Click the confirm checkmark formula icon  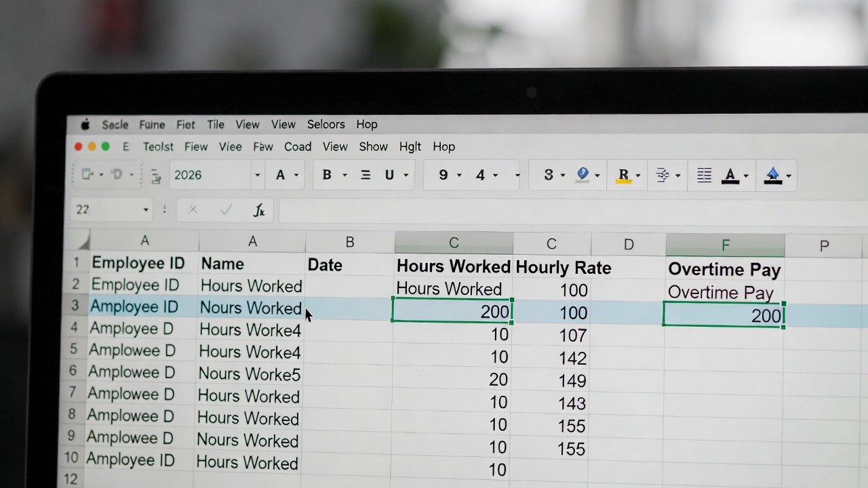tap(226, 210)
